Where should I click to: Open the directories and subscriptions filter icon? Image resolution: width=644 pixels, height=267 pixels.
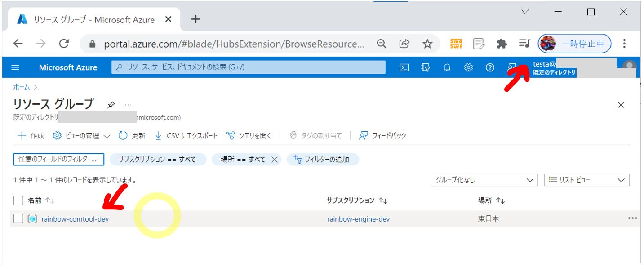pos(426,67)
